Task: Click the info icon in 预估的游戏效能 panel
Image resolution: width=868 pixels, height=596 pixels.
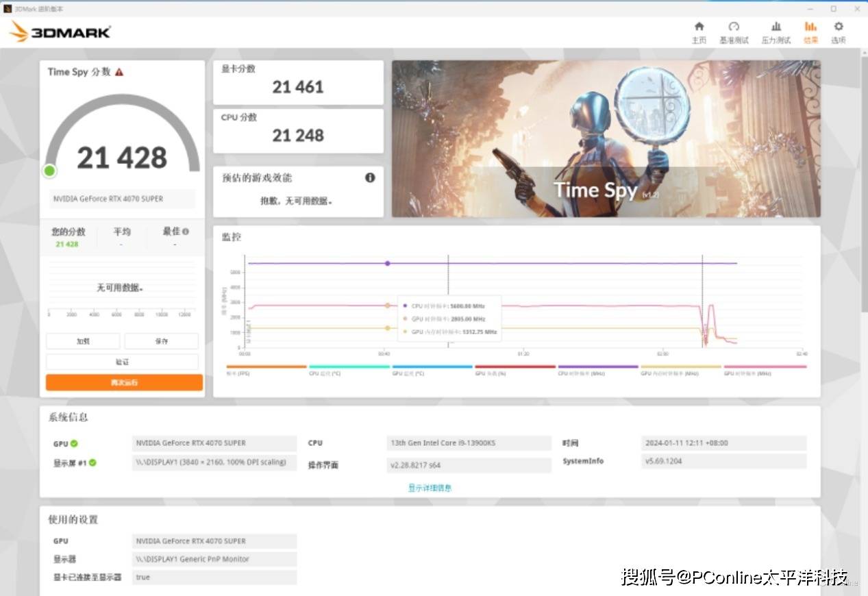Action: [x=370, y=177]
